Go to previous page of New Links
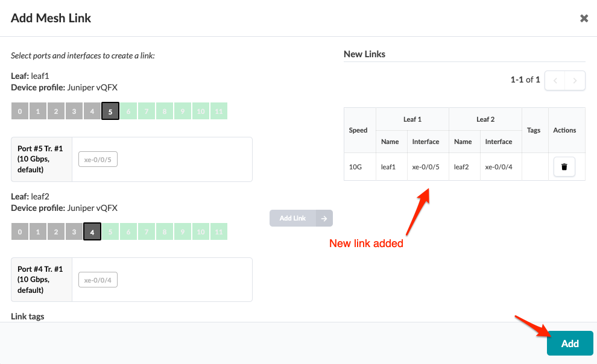Viewport: 597px width, 364px height. pyautogui.click(x=555, y=80)
